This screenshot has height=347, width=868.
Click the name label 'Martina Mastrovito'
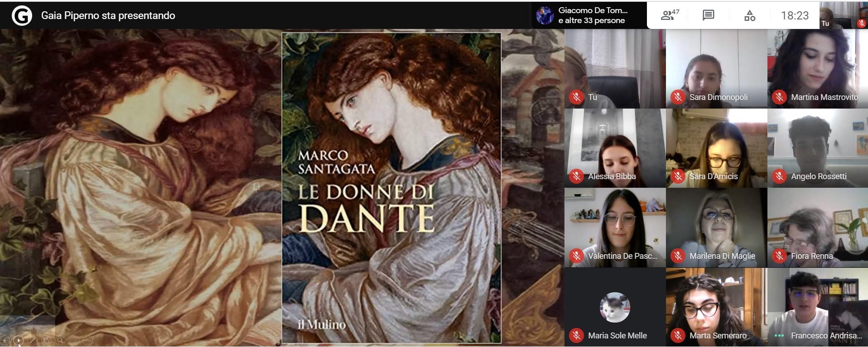(825, 97)
